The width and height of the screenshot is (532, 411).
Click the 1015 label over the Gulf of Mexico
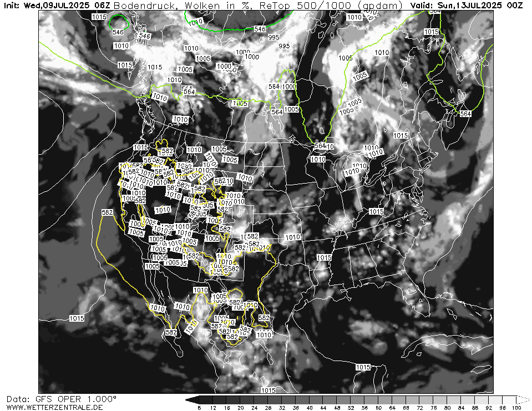363,367
